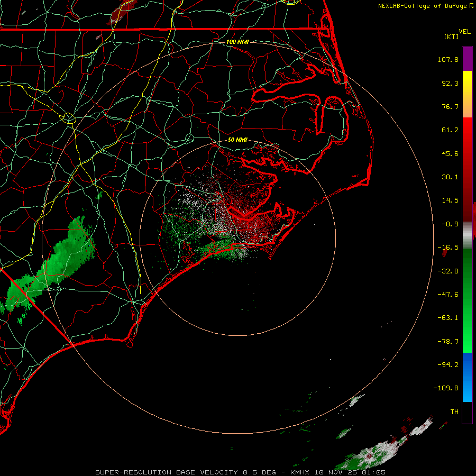Select the -63.1 velocity scale value
The width and height of the screenshot is (476, 476).
click(448, 318)
